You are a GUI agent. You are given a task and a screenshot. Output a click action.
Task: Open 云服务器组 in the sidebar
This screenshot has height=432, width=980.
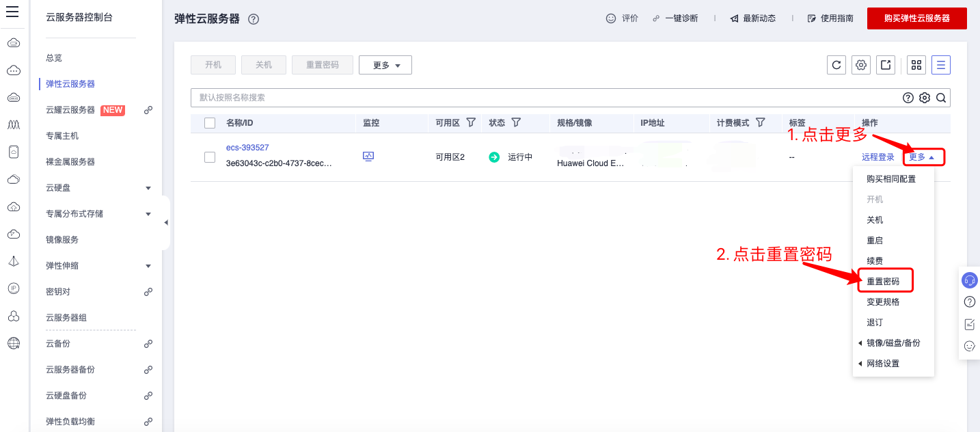pyautogui.click(x=66, y=318)
